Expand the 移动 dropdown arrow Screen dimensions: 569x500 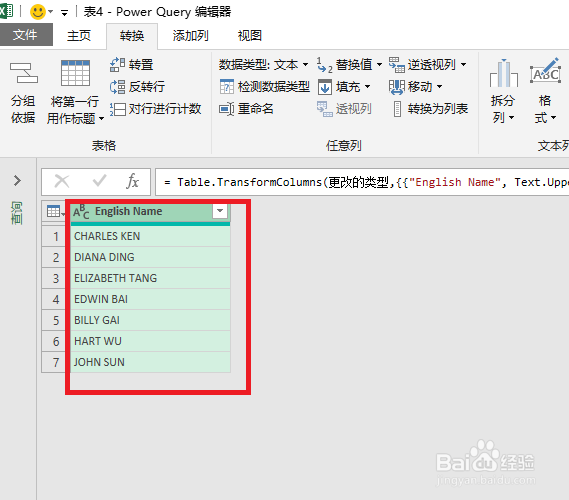click(x=439, y=87)
